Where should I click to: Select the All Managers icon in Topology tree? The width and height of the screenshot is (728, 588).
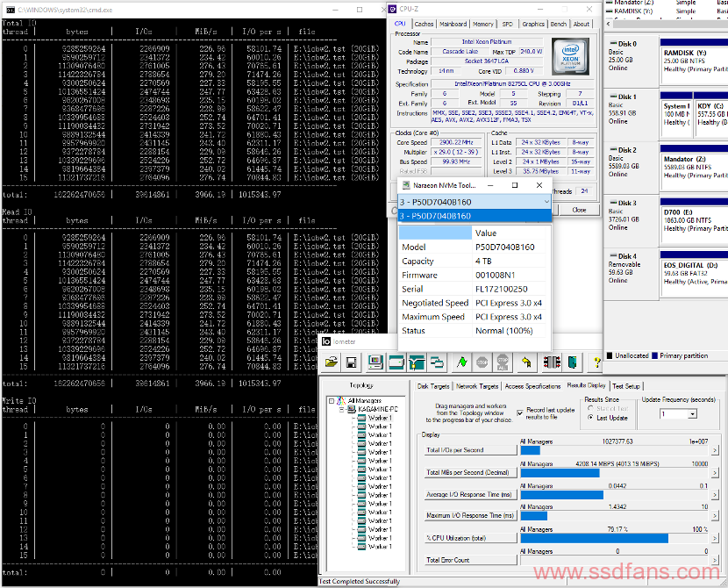[x=342, y=400]
